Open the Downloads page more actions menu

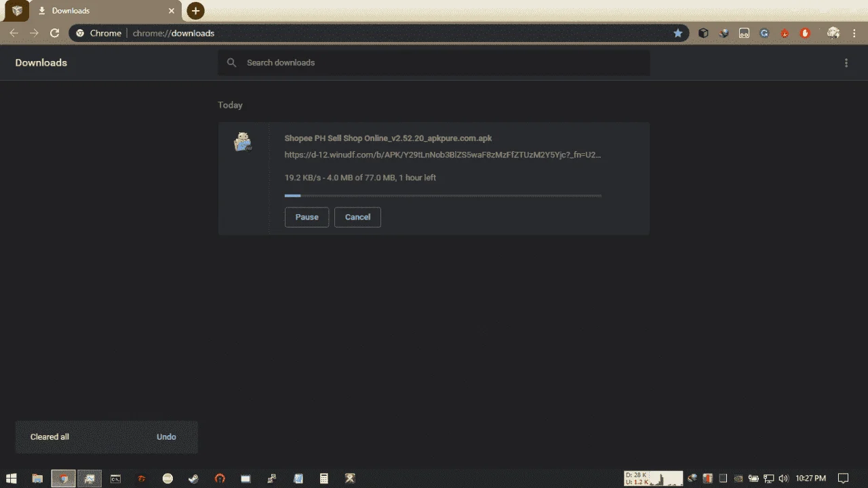click(846, 63)
